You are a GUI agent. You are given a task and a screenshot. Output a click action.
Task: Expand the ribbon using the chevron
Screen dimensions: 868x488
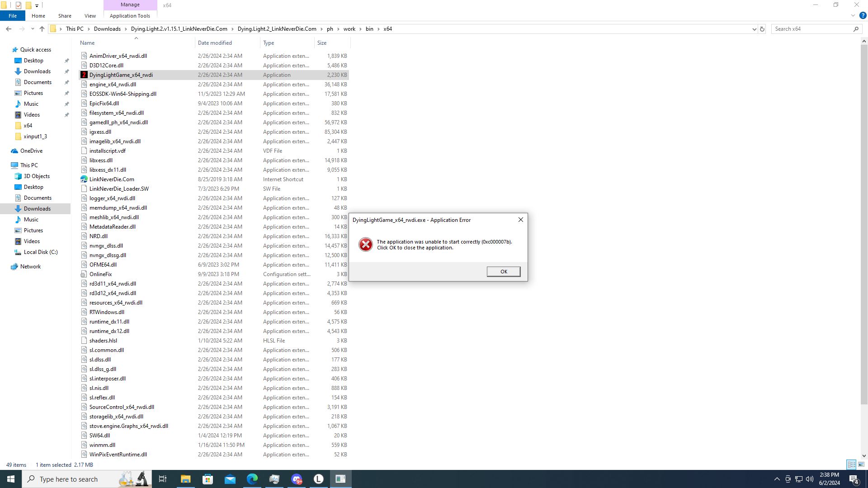pyautogui.click(x=853, y=16)
